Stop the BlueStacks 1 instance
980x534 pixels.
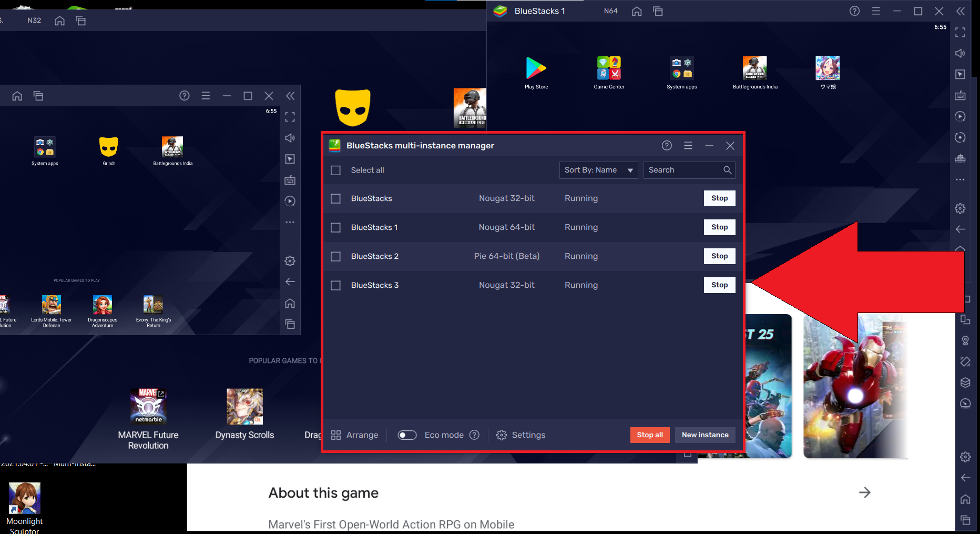click(x=719, y=227)
